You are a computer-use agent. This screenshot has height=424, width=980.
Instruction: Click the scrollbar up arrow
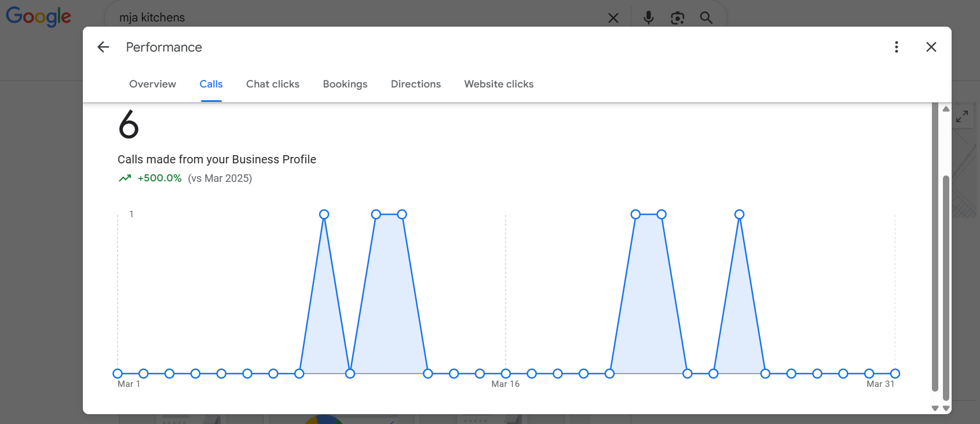pyautogui.click(x=946, y=109)
